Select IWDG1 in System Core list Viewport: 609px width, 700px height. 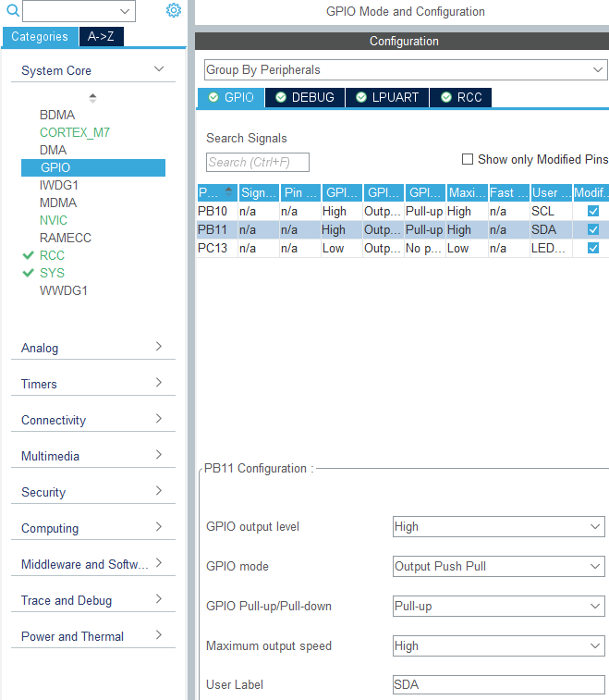point(59,185)
